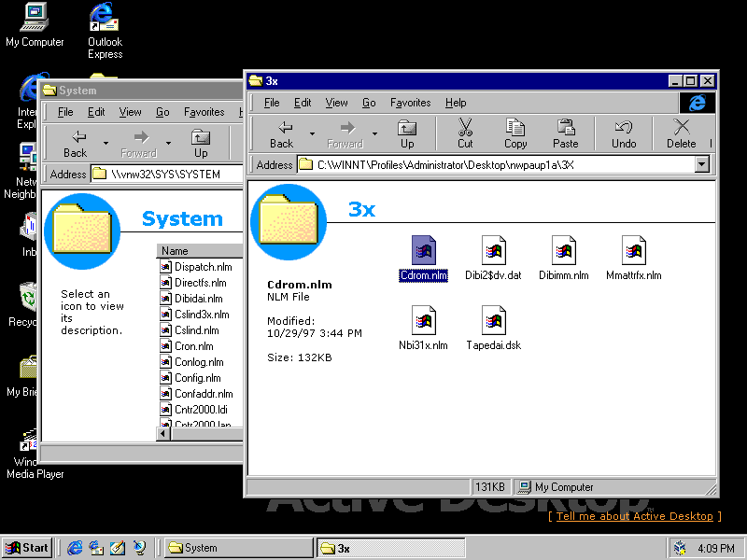Open the Go menu in System window
Image resolution: width=747 pixels, height=560 pixels.
pyautogui.click(x=162, y=112)
